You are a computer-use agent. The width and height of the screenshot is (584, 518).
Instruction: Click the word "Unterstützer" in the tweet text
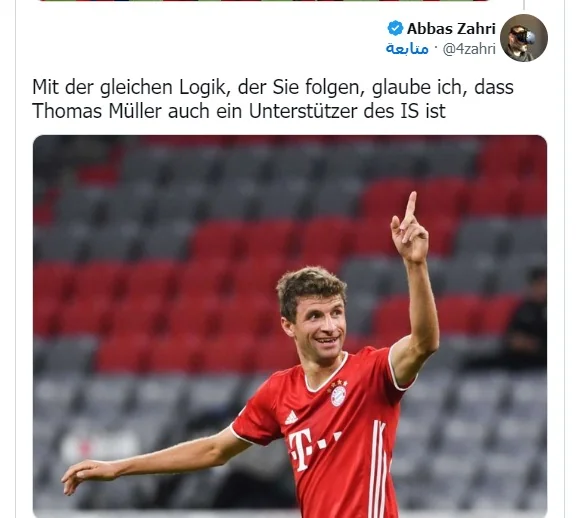303,111
